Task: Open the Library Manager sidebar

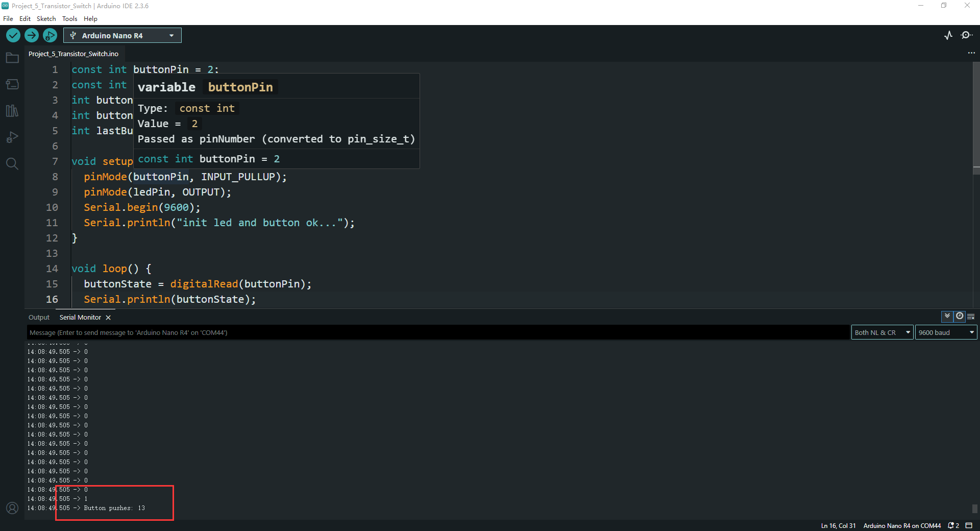Action: pos(12,111)
